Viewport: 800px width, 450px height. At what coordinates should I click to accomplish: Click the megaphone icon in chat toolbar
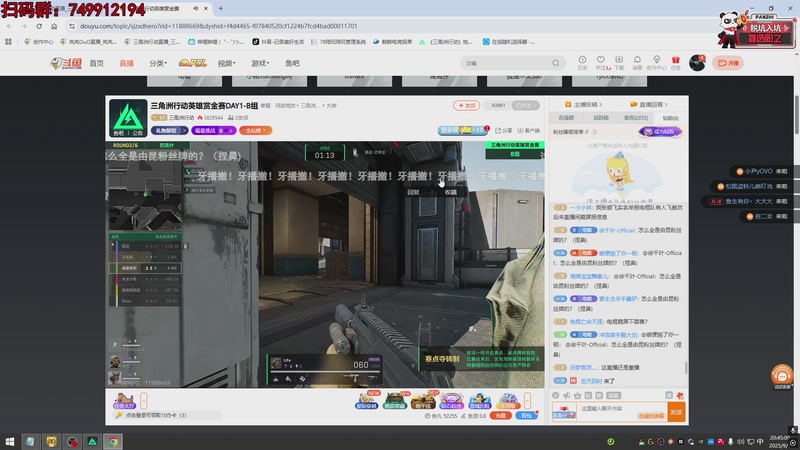566,395
